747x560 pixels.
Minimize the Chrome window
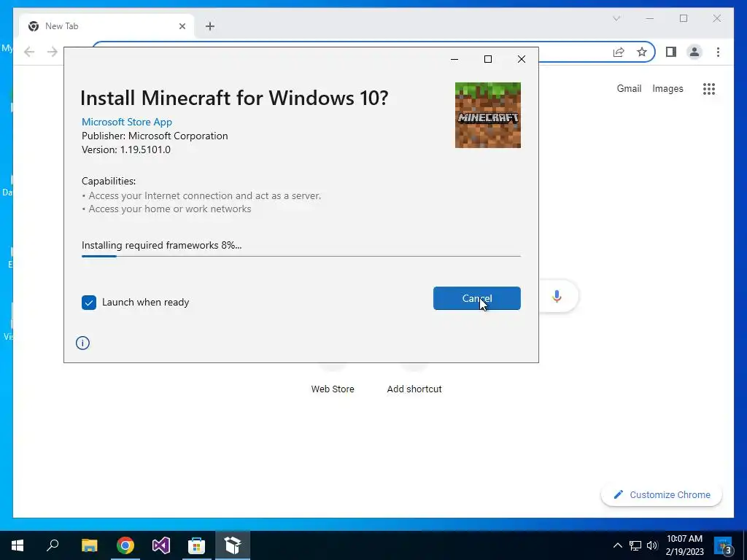coord(650,18)
